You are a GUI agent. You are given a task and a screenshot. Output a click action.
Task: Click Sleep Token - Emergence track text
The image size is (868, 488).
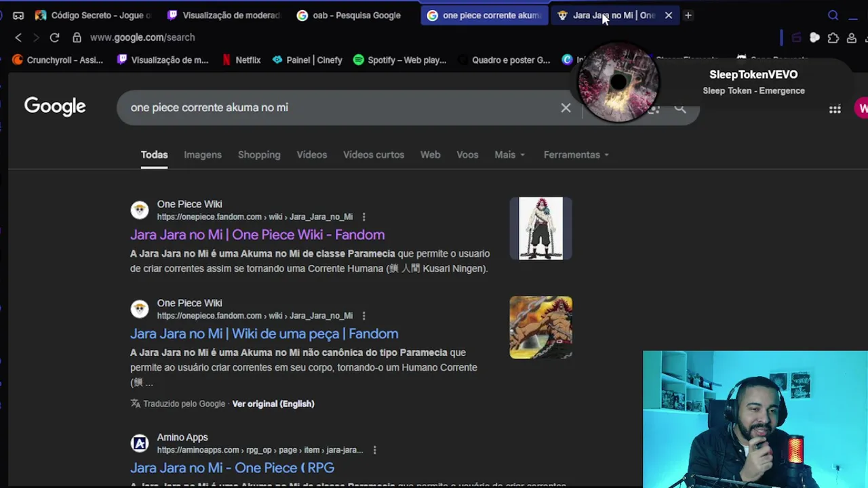(x=753, y=91)
